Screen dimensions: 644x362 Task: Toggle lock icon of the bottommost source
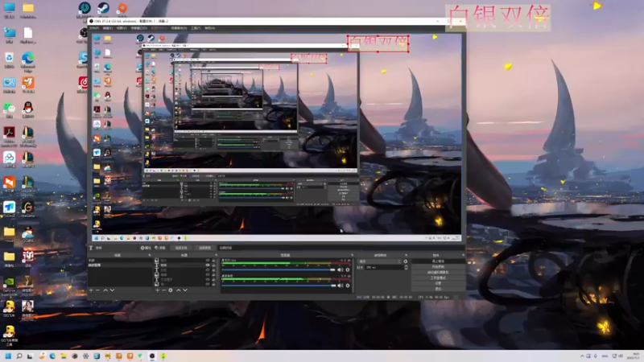(213, 284)
